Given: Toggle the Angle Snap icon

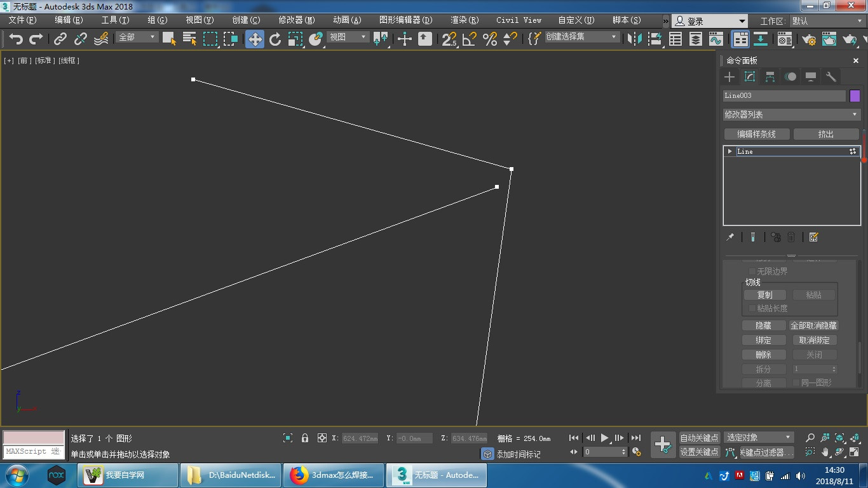Looking at the screenshot, I should [x=470, y=39].
